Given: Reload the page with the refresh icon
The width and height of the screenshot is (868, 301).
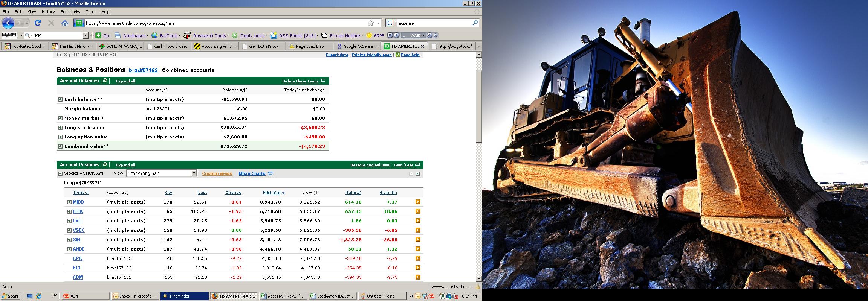Looking at the screenshot, I should pyautogui.click(x=38, y=23).
